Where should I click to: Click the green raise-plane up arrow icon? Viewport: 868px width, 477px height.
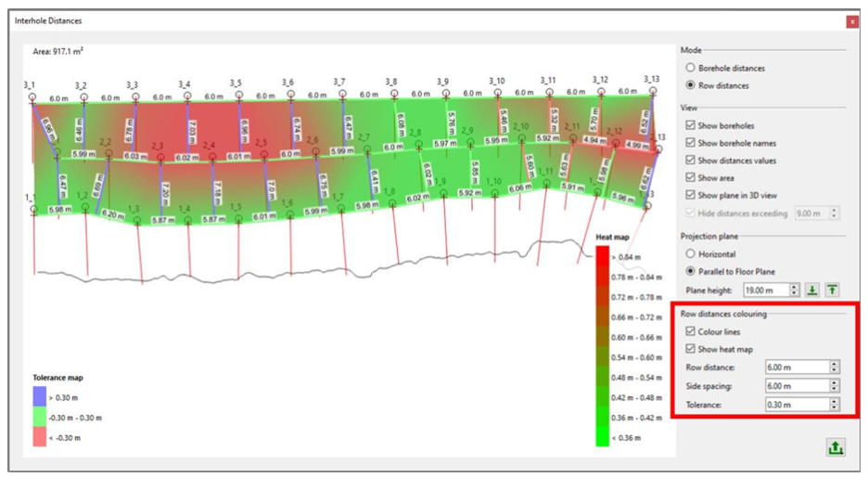832,290
